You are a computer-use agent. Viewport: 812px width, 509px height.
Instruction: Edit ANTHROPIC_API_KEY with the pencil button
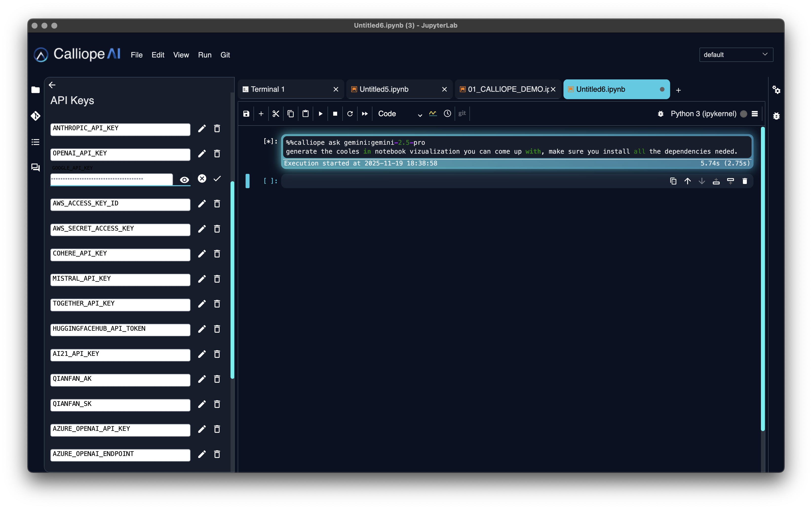tap(202, 128)
